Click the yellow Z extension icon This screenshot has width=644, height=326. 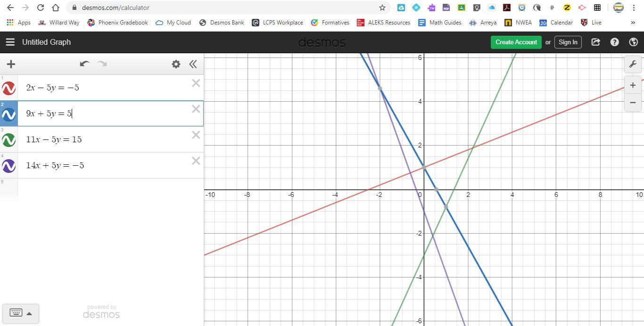point(567,8)
